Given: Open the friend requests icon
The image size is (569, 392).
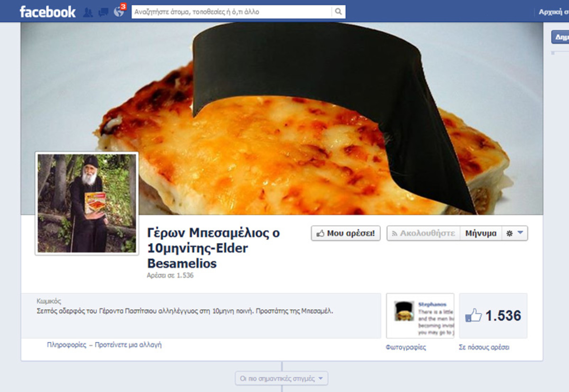Looking at the screenshot, I should [88, 12].
